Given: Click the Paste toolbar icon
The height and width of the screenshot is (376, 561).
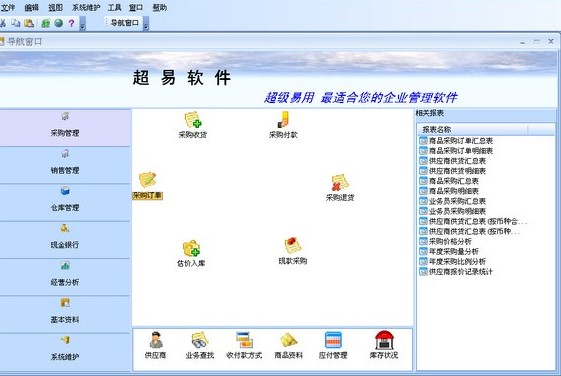Looking at the screenshot, I should 29,23.
